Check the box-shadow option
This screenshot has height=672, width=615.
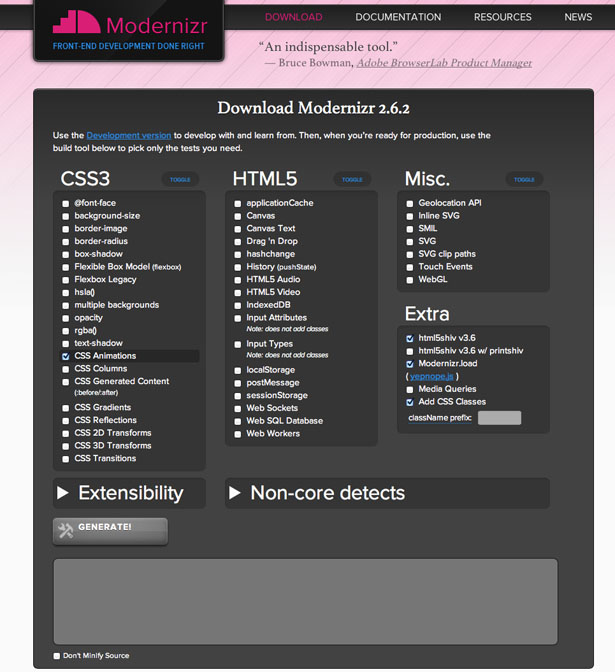(x=66, y=255)
